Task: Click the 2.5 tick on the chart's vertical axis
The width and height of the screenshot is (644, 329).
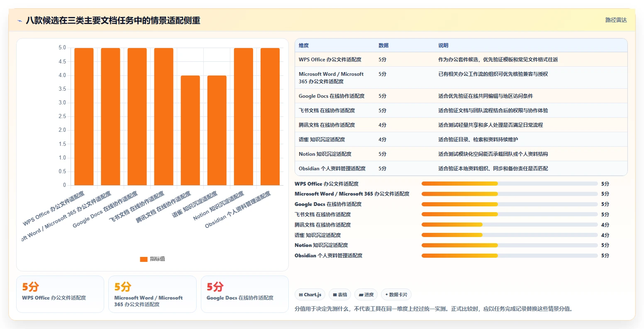Action: [62, 116]
